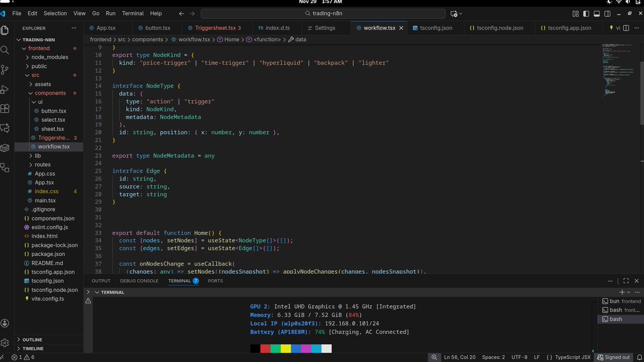Go forward using the navigation arrow
Screen dimensions: 644x362
[192, 13]
